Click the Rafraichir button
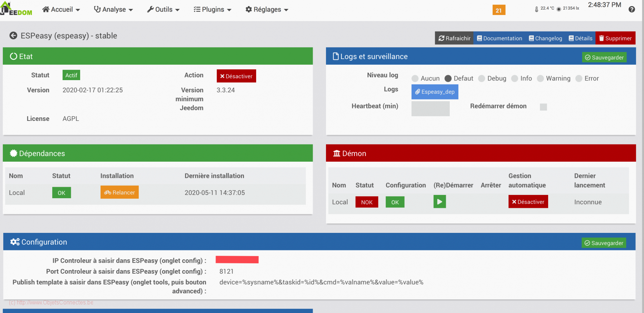Image resolution: width=644 pixels, height=313 pixels. 454,38
